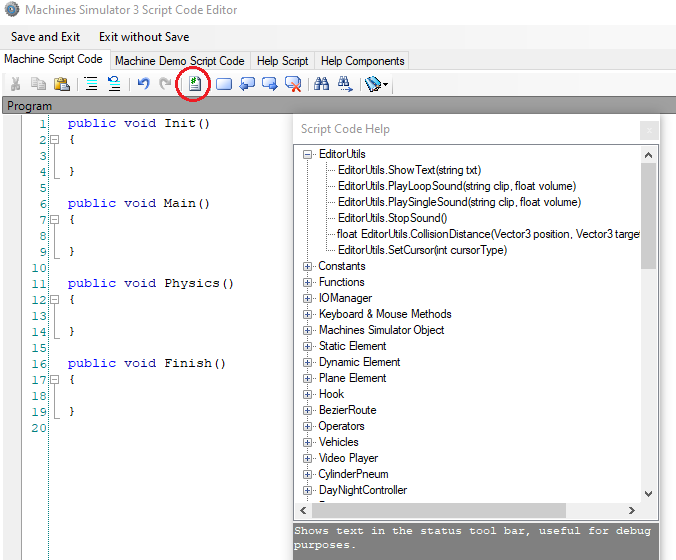This screenshot has width=676, height=560.
Task: Expand the Plane Element node
Action: (307, 378)
